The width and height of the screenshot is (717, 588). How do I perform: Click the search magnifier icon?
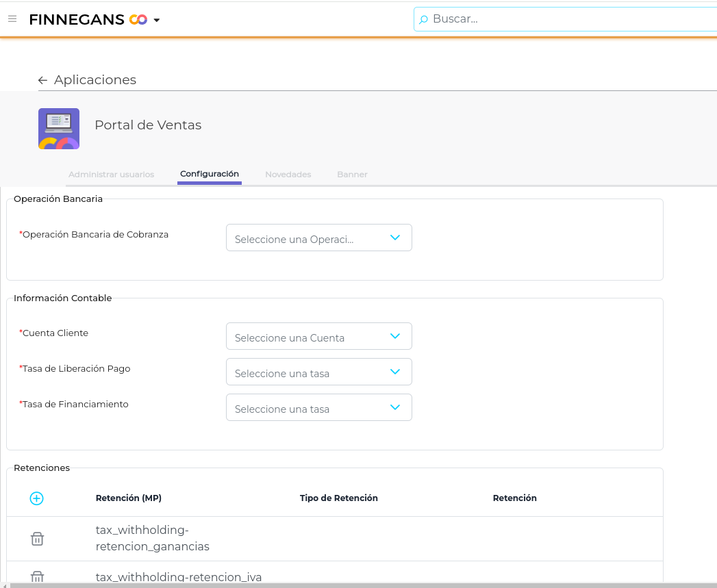(x=424, y=19)
